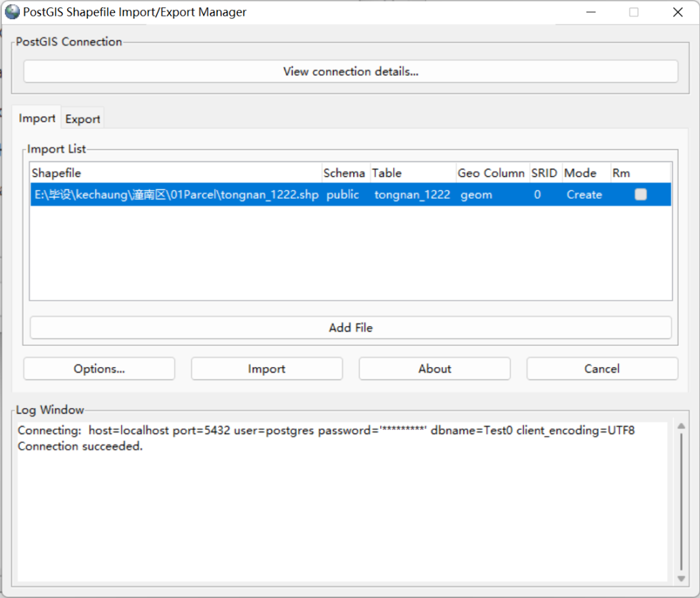Click the 'tongnan_1222' table name cell
700x598 pixels.
(x=413, y=195)
